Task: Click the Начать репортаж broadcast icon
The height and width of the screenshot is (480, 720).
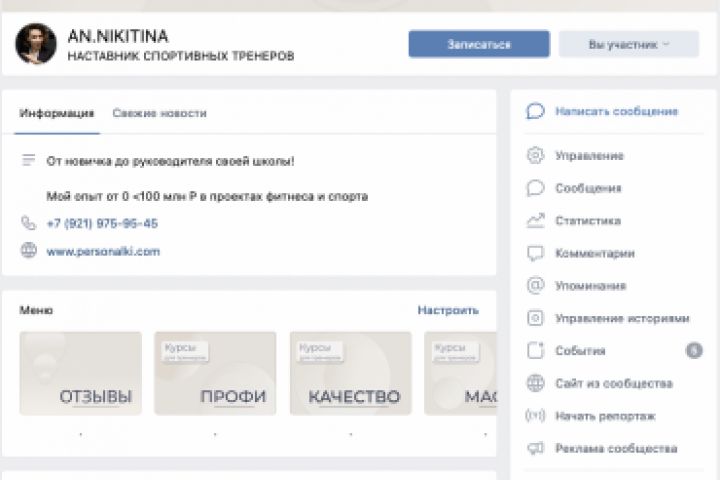Action: (535, 416)
